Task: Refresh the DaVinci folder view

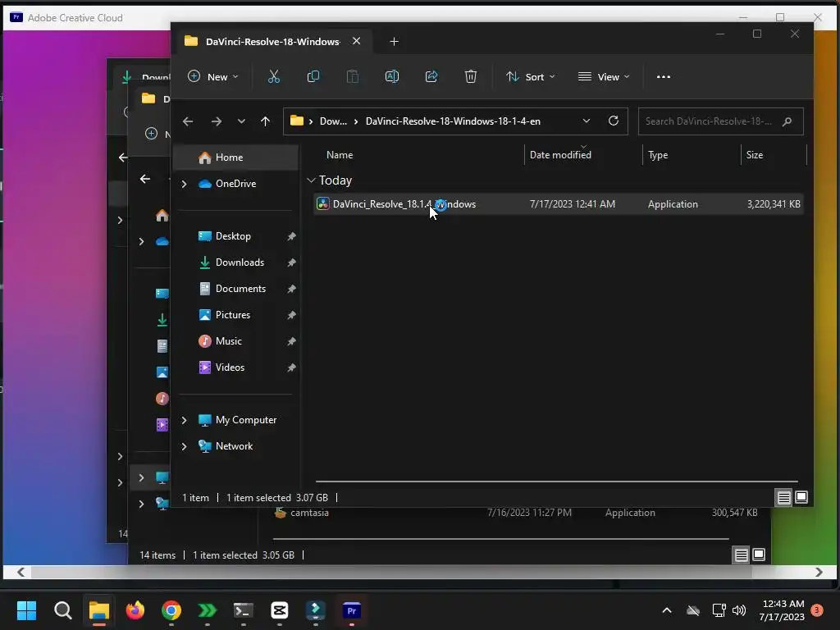Action: pyautogui.click(x=614, y=121)
